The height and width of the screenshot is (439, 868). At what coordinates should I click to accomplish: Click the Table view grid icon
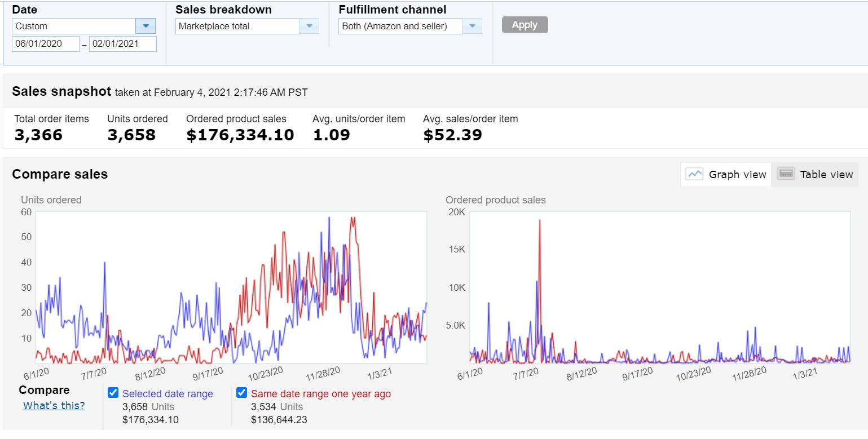tap(786, 174)
